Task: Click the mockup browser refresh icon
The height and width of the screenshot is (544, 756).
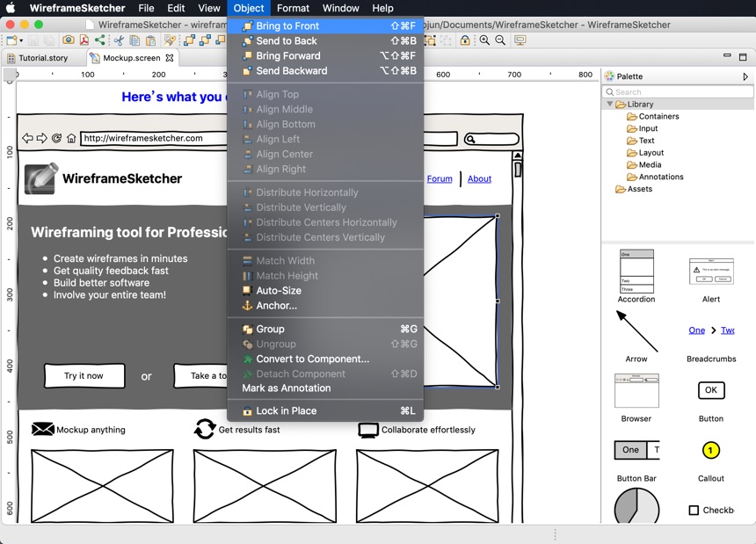Action: (x=56, y=138)
